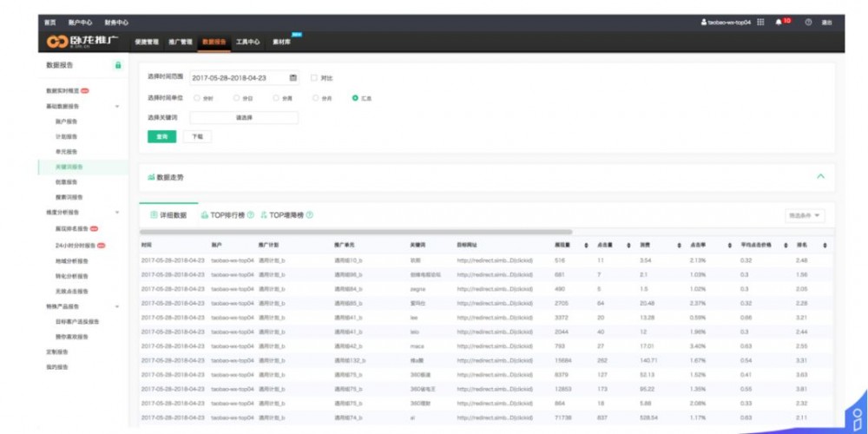Open 转化分析报告 in the sidebar
The width and height of the screenshot is (868, 434).
pyautogui.click(x=72, y=276)
